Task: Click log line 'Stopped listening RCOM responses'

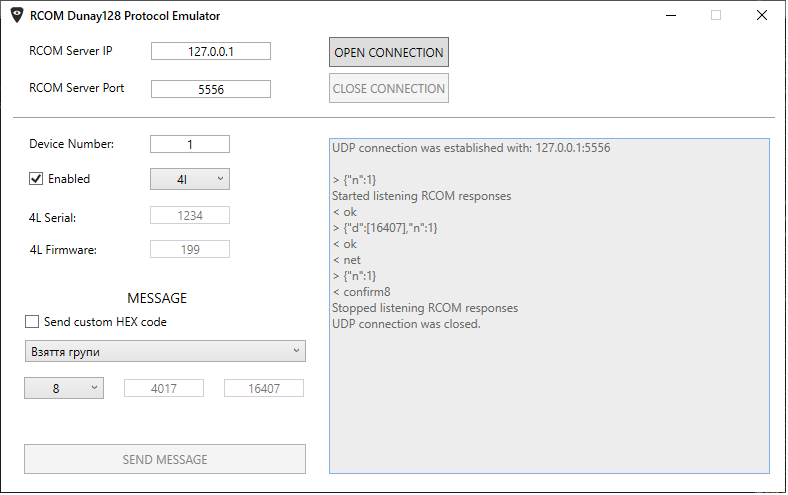Action: point(425,308)
